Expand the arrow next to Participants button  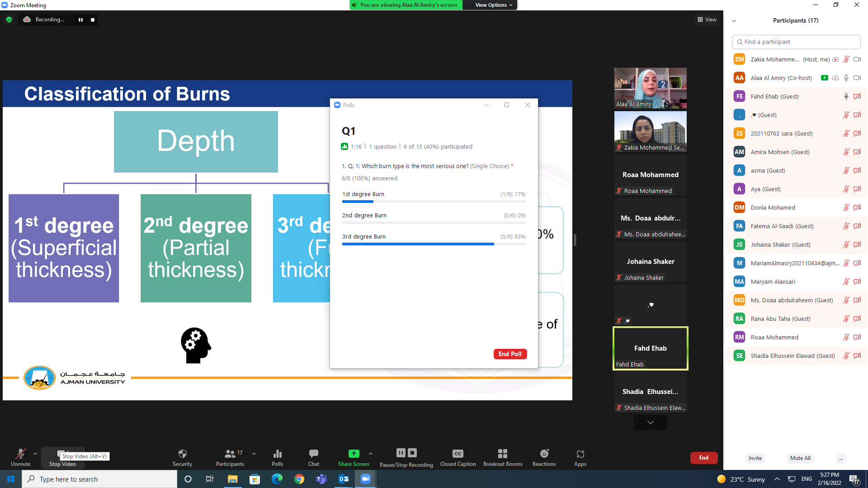(254, 454)
